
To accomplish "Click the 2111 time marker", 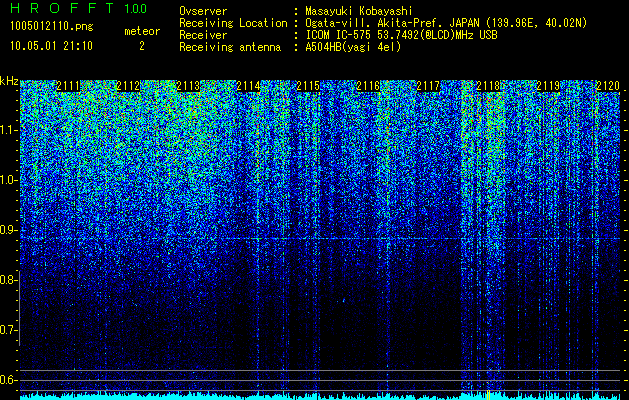I will tap(68, 86).
